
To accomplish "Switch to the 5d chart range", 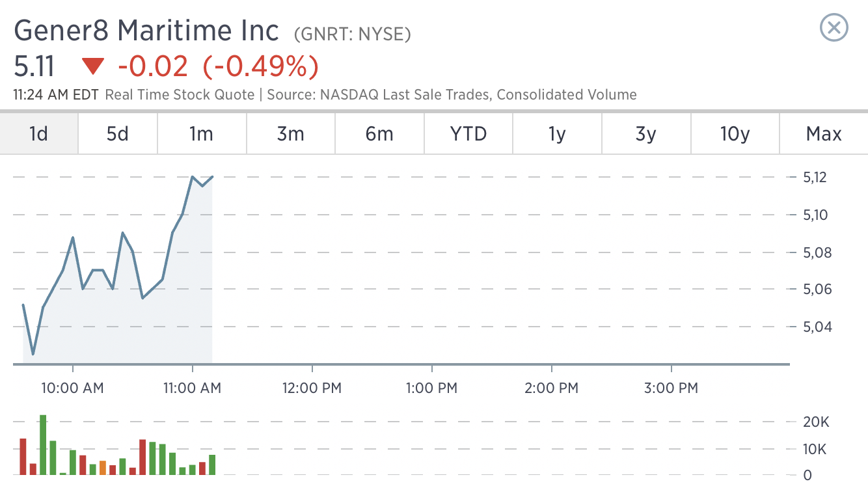I will (x=118, y=134).
